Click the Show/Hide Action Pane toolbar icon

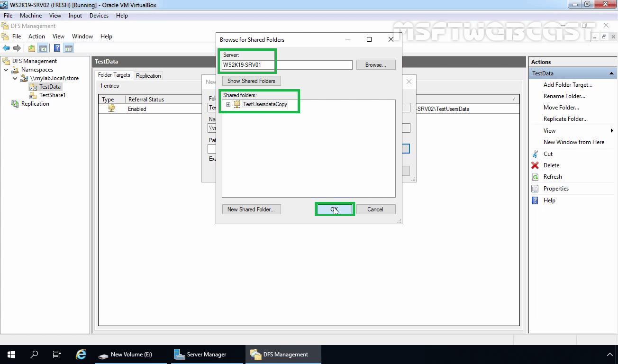(68, 47)
